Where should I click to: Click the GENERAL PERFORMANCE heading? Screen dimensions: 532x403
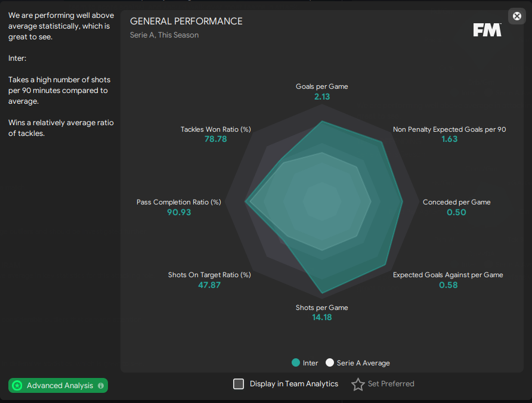click(x=186, y=21)
